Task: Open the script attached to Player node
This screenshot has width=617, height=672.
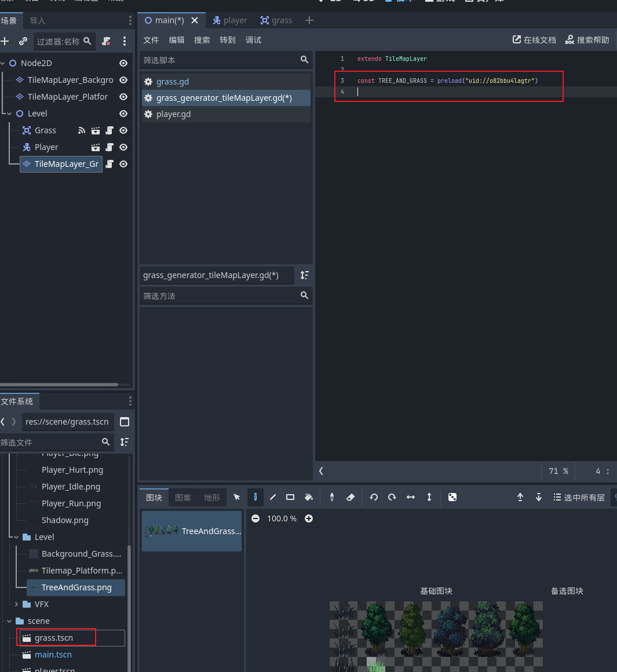Action: (109, 147)
